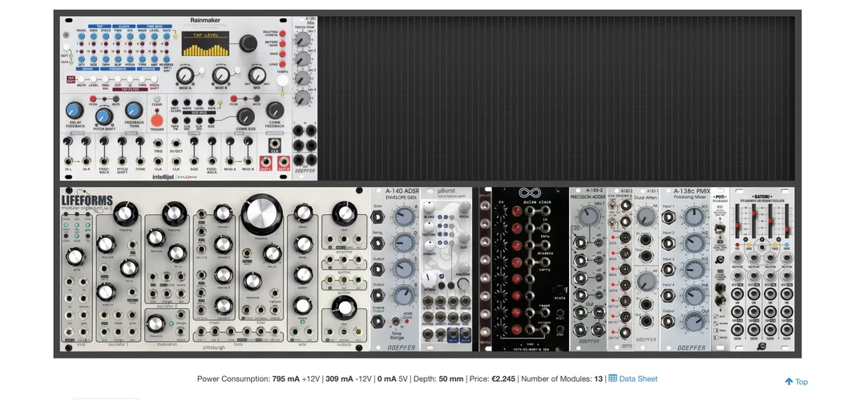Click A-138c PMIX In1 knob

tap(693, 217)
